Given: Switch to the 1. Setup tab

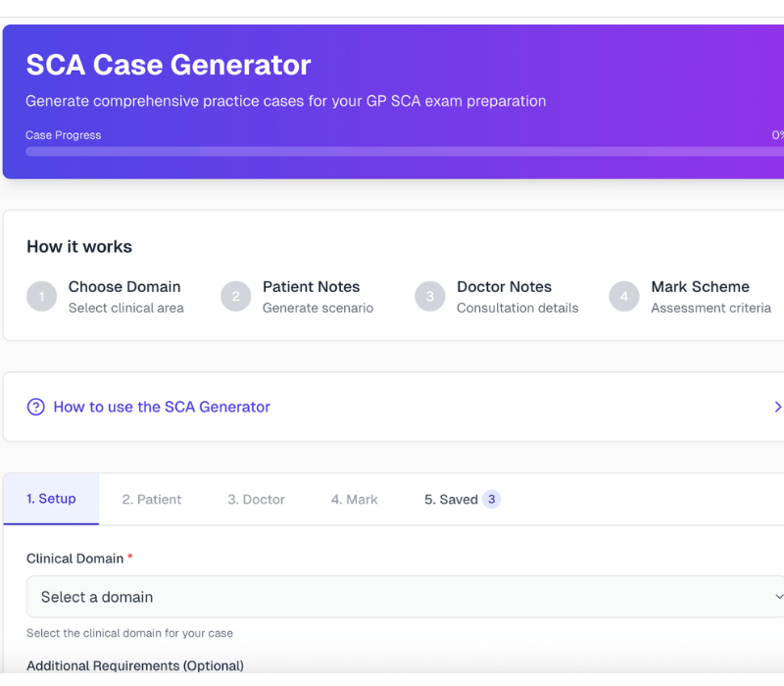Looking at the screenshot, I should [x=51, y=499].
